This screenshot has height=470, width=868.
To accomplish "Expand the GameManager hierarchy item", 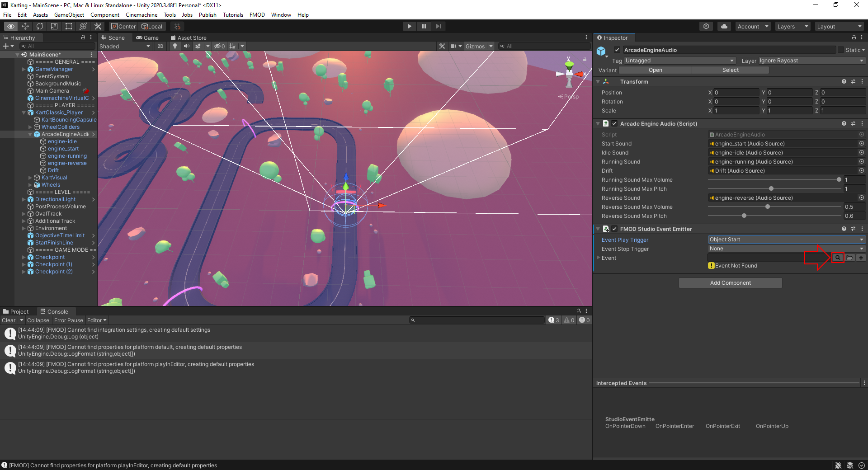I will click(24, 69).
